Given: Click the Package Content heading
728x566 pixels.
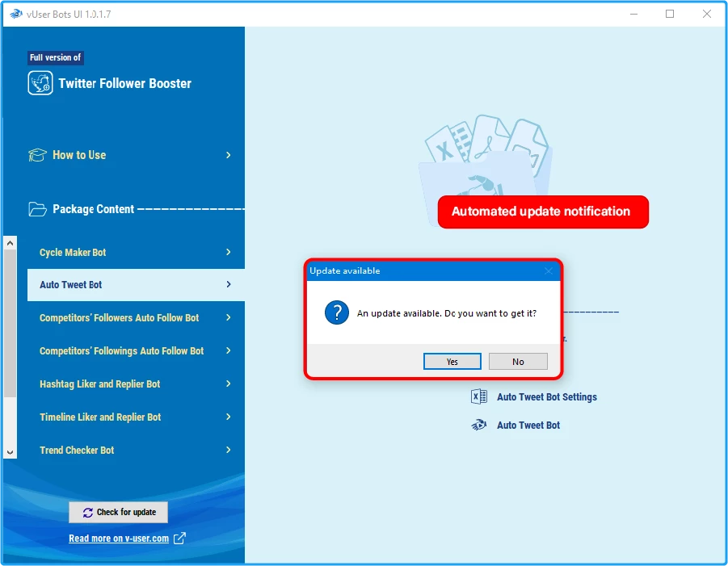Looking at the screenshot, I should [x=93, y=209].
